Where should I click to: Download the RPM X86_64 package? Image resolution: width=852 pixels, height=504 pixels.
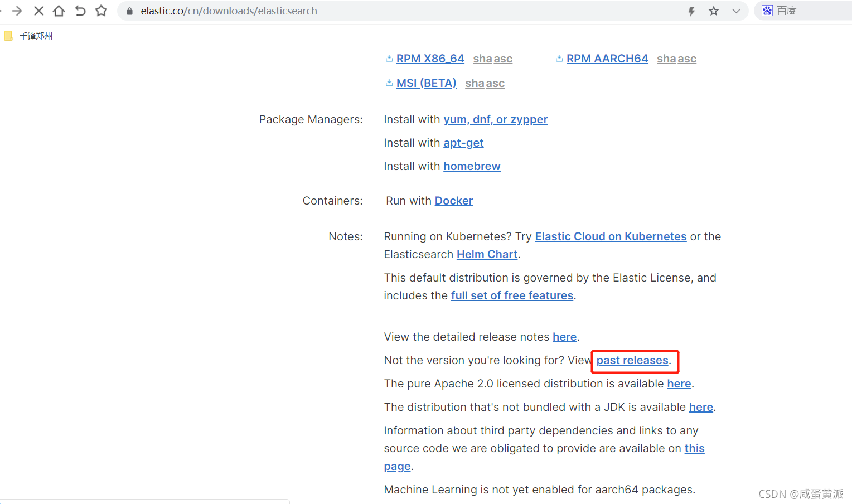click(430, 59)
